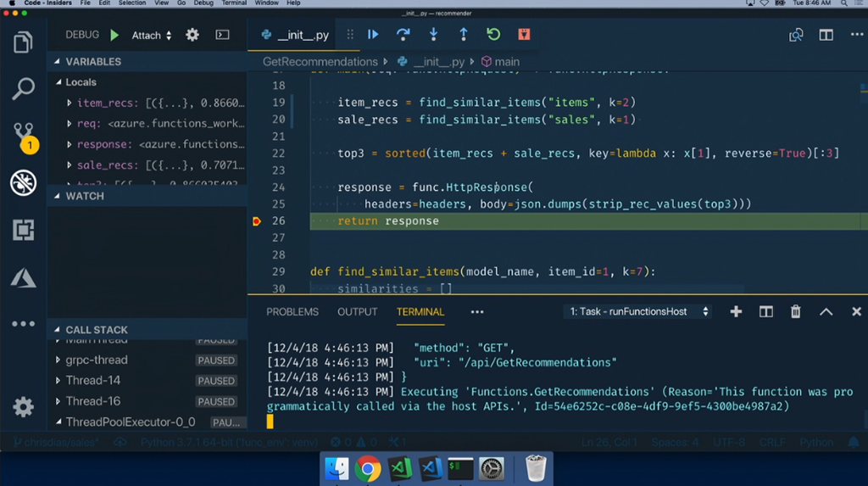
Task: Open the Explorer view in activity bar
Action: (x=23, y=42)
